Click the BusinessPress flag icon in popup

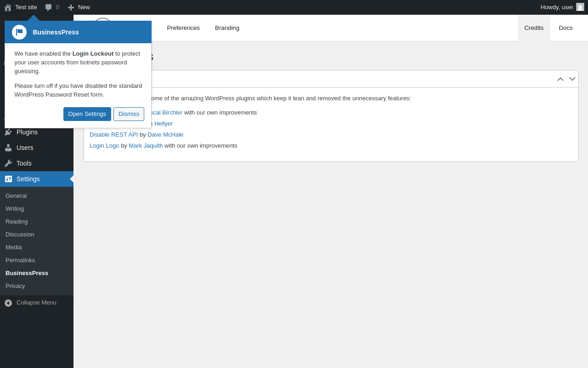[x=19, y=32]
